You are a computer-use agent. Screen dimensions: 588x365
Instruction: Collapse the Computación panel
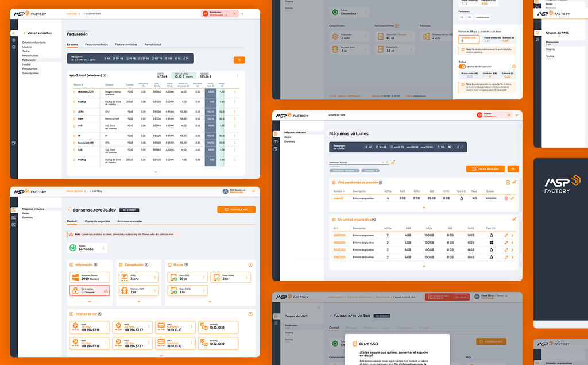click(x=138, y=301)
